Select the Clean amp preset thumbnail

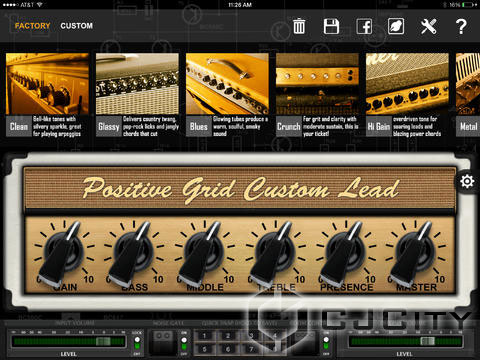(x=47, y=84)
